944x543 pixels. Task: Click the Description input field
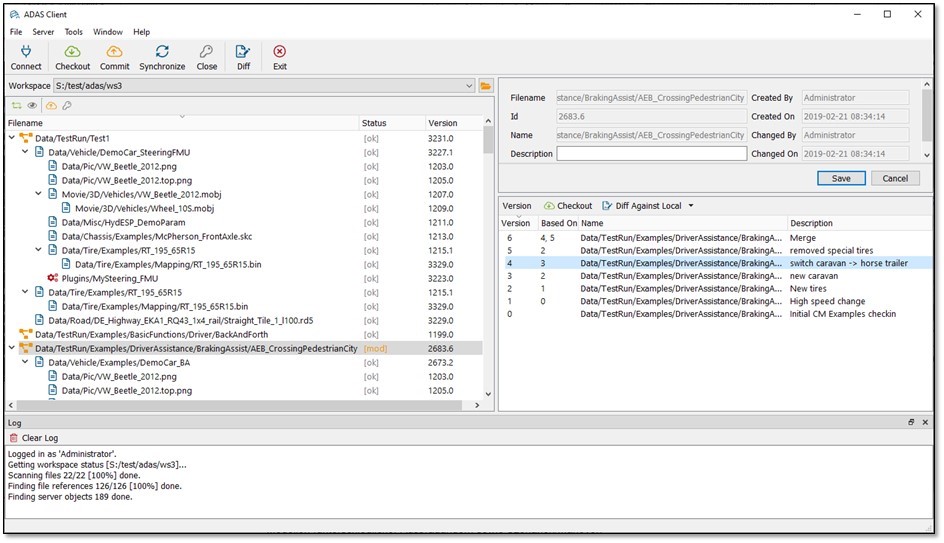click(x=651, y=154)
